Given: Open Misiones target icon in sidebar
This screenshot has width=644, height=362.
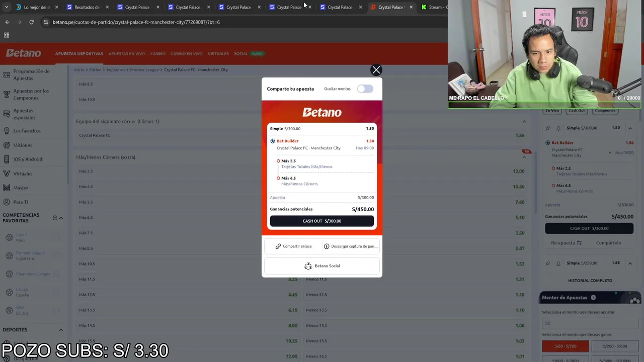Looking at the screenshot, I should (7, 145).
